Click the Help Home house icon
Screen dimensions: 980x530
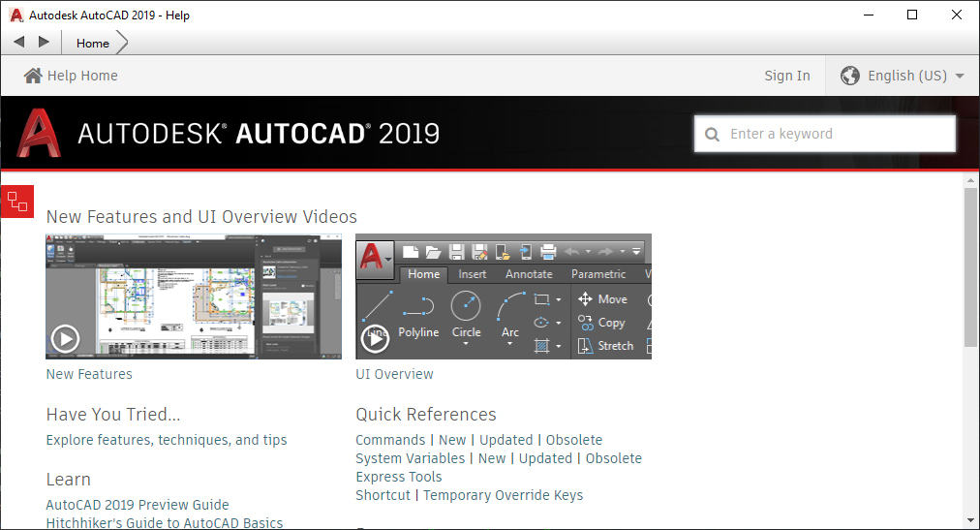(x=33, y=76)
